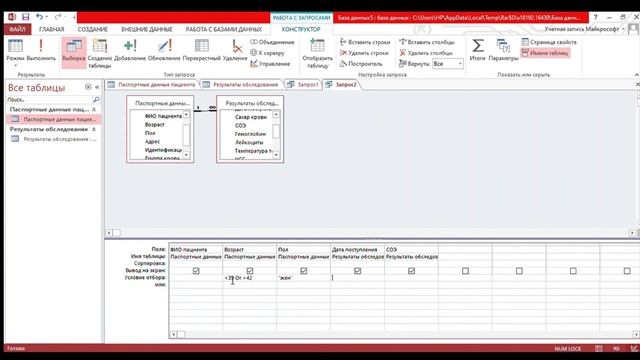Open the Паспортные данные пациента document tab
Viewport: 640px width, 360px height.
click(x=152, y=84)
